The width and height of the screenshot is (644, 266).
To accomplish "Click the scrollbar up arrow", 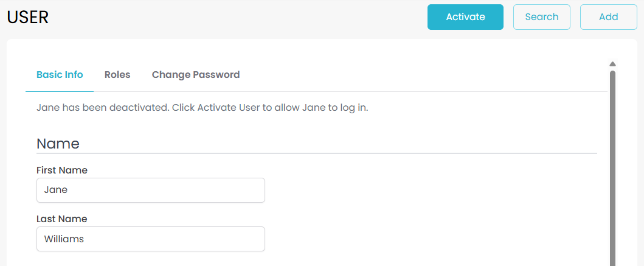I will 612,64.
